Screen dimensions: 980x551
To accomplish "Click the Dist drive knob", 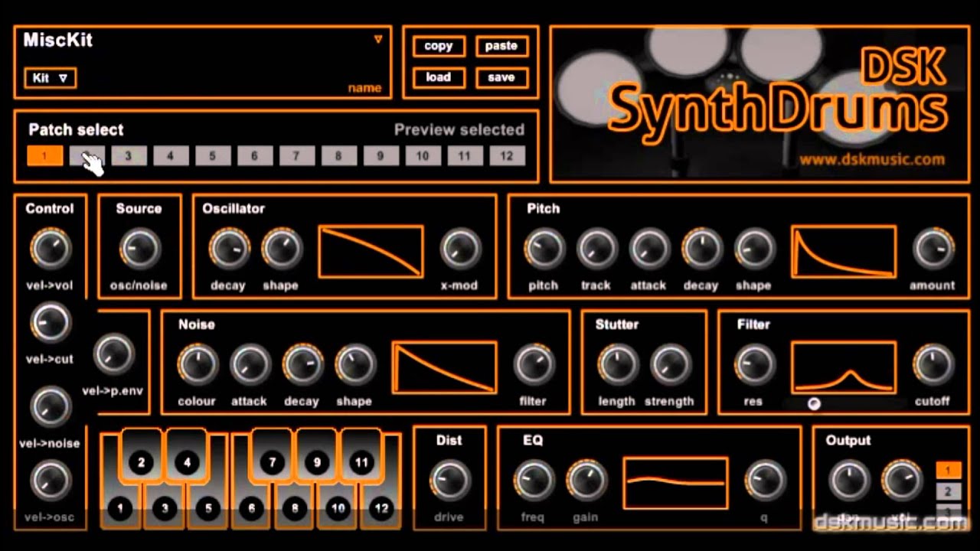I will coord(449,481).
